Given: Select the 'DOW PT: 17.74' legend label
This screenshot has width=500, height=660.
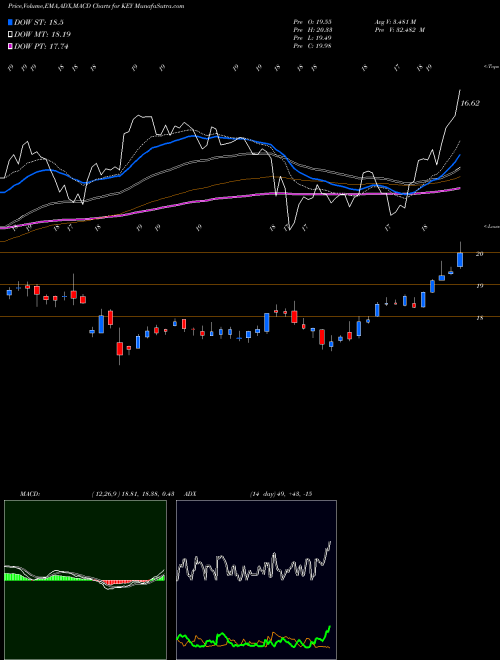Looking at the screenshot, I should click(41, 46).
